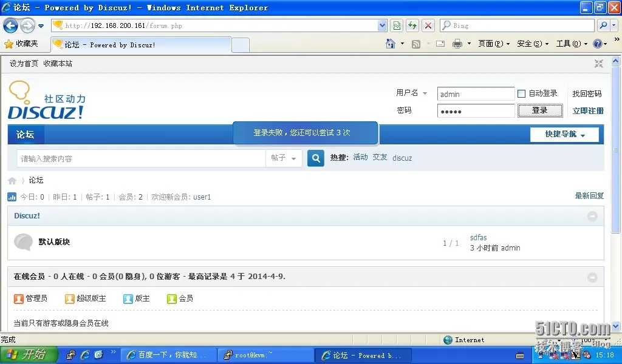622x364 pixels.
Task: Switch to root@kvm terminal taskbar window
Action: click(265, 356)
